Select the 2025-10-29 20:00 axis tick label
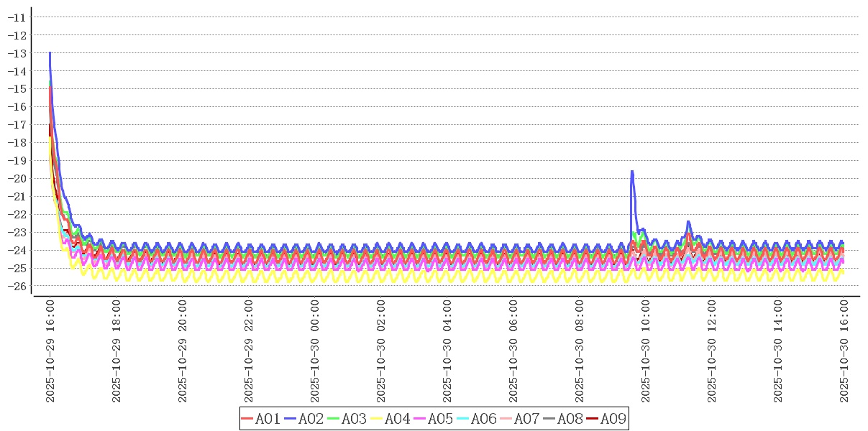The width and height of the screenshot is (868, 431). (183, 352)
